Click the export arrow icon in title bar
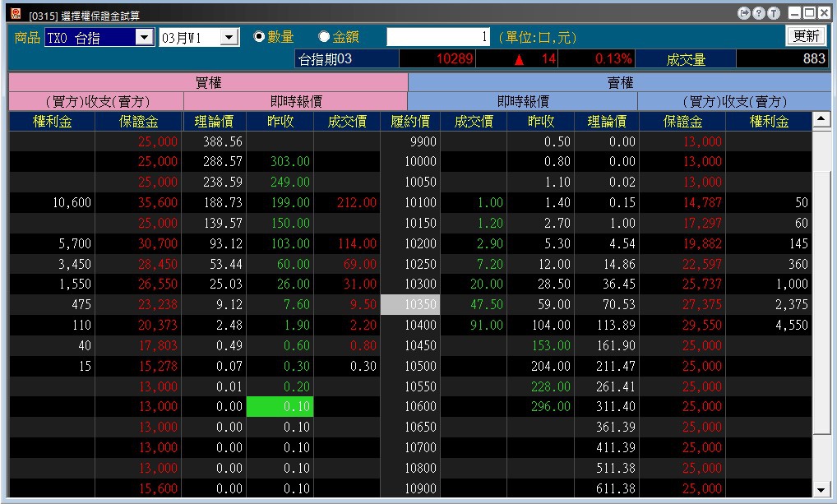Viewport: 837px width, 504px height. click(743, 13)
